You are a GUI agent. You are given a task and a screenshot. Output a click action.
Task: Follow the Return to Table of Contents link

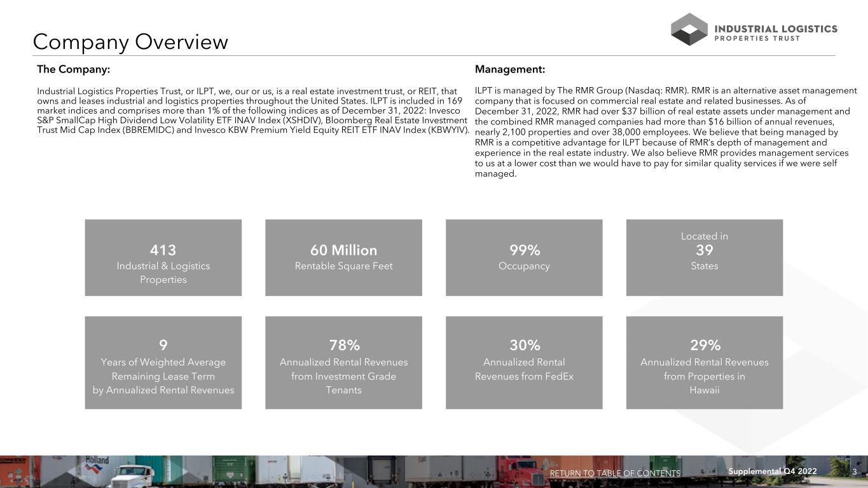[615, 473]
